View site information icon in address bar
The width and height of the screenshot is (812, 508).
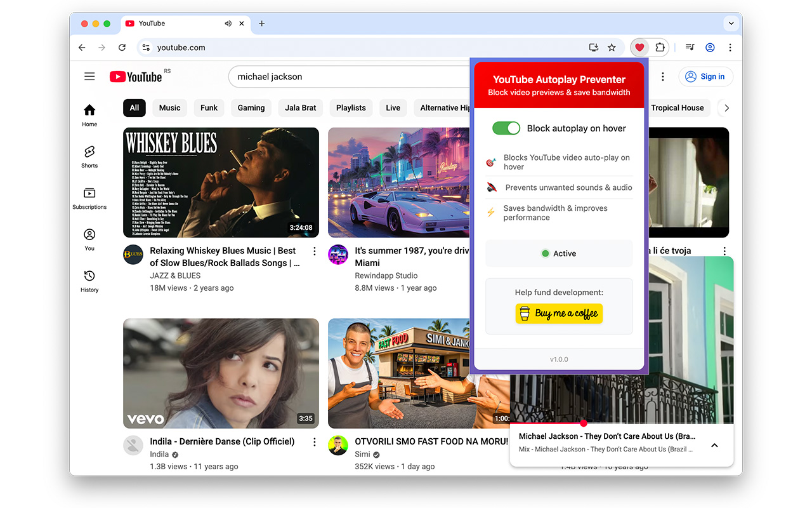146,48
